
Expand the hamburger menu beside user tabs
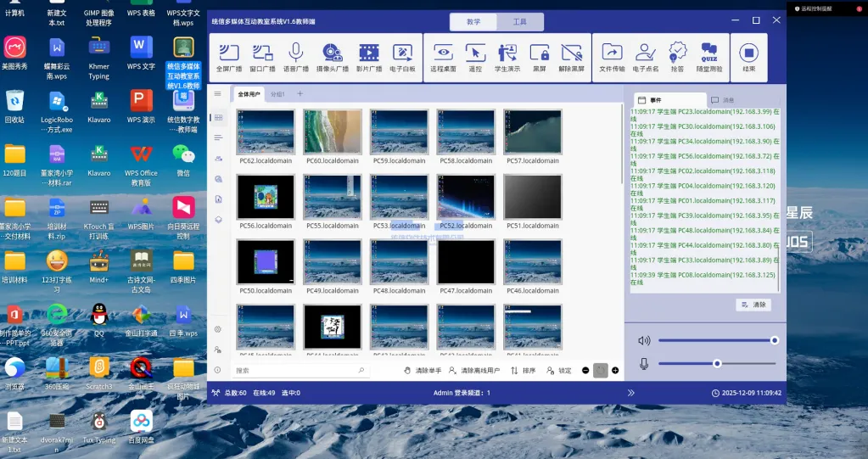click(x=218, y=94)
